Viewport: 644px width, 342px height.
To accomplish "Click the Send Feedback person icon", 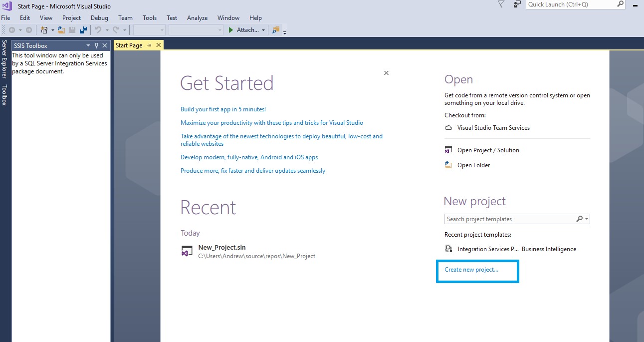I will 517,4.
